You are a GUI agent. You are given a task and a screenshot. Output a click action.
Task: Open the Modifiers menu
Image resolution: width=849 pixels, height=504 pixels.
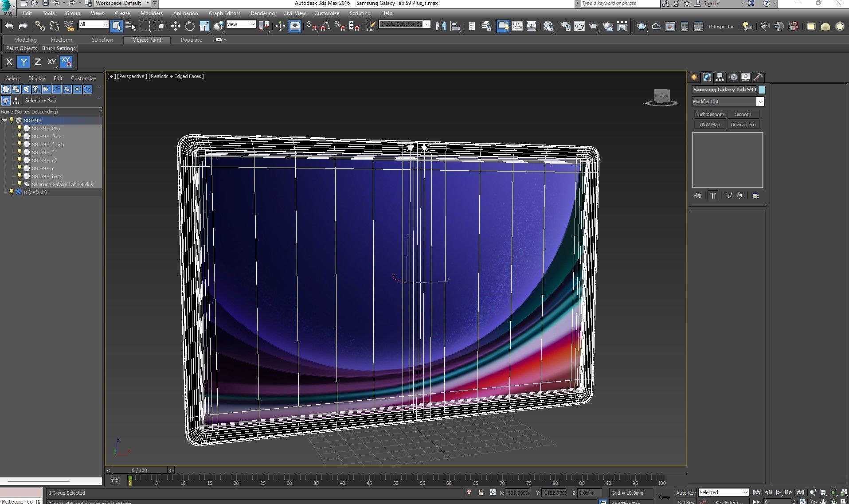click(x=152, y=13)
